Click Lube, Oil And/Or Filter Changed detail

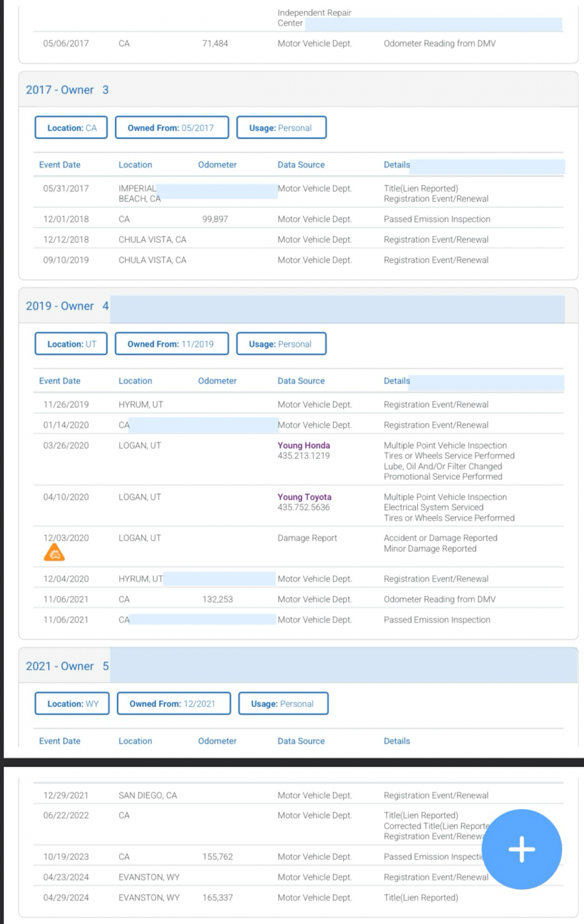click(443, 467)
